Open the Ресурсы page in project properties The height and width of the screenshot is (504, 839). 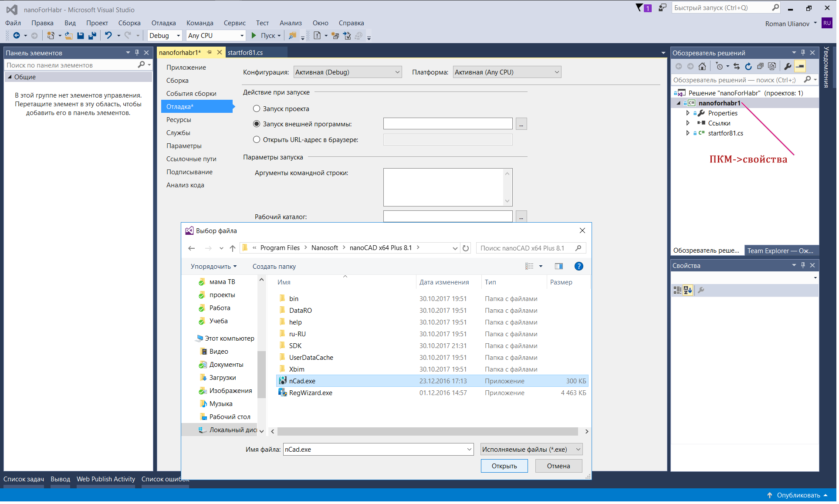tap(179, 120)
